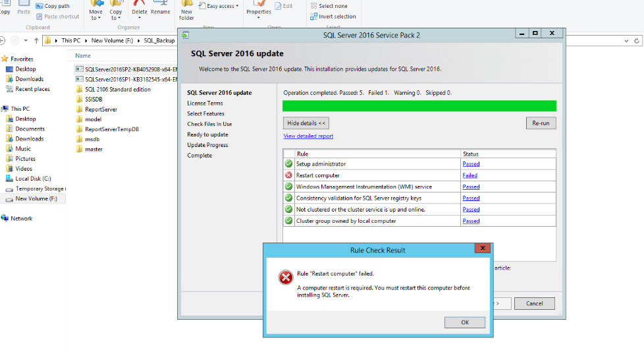Open Documents under This PC
Image resolution: width=644 pixels, height=354 pixels.
click(x=30, y=129)
